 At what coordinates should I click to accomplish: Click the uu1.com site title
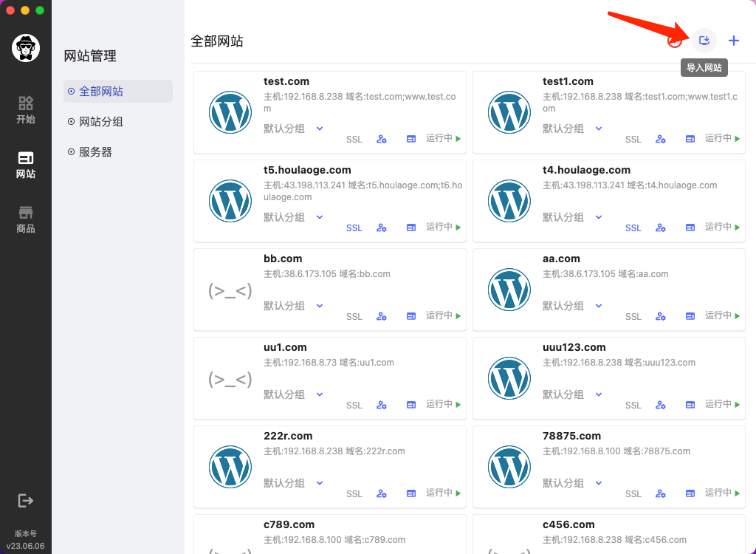tap(285, 347)
